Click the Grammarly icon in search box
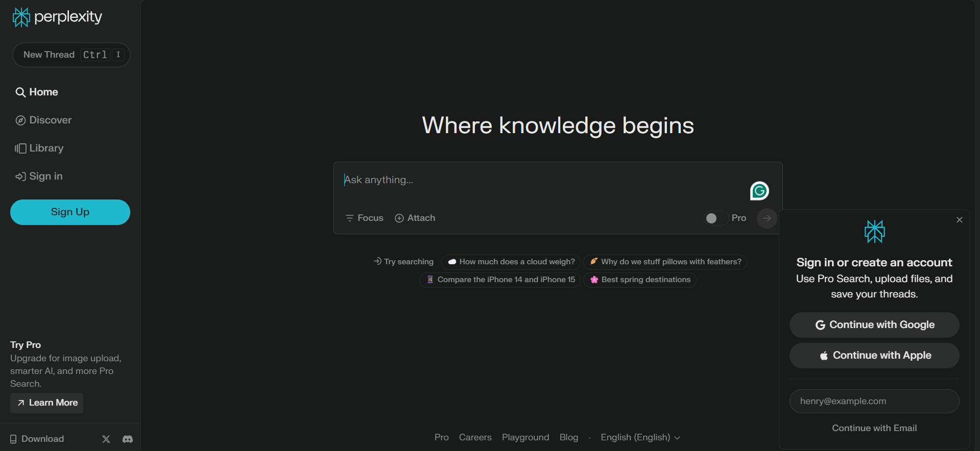Image resolution: width=980 pixels, height=451 pixels. coord(759,191)
